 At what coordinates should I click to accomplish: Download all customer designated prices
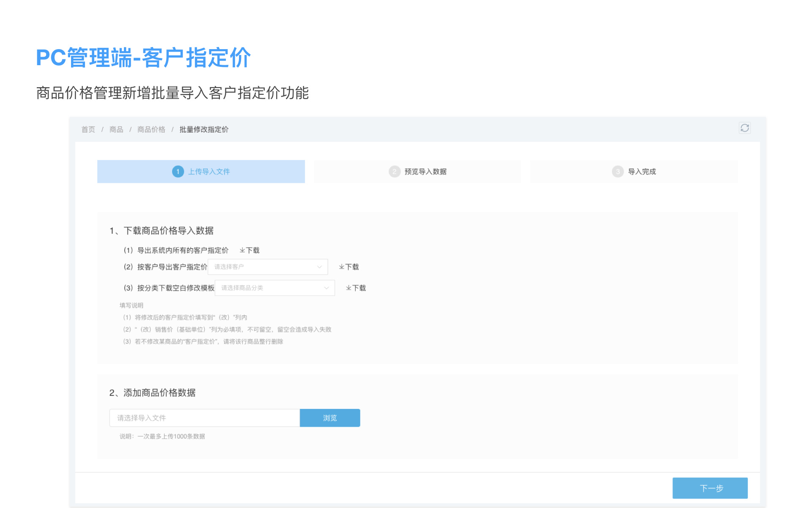[250, 250]
